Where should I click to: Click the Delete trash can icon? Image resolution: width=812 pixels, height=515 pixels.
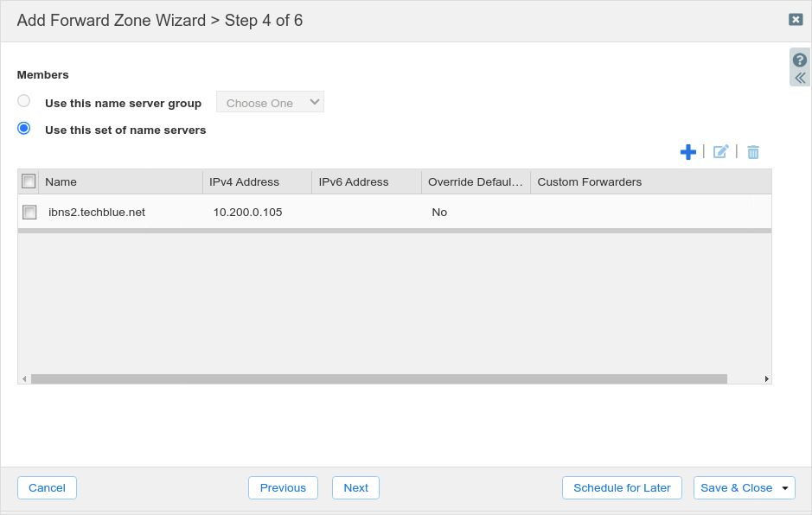point(753,152)
